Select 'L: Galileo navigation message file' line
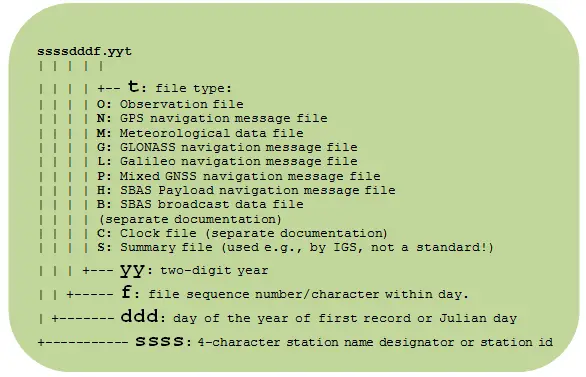The width and height of the screenshot is (586, 377). (227, 161)
